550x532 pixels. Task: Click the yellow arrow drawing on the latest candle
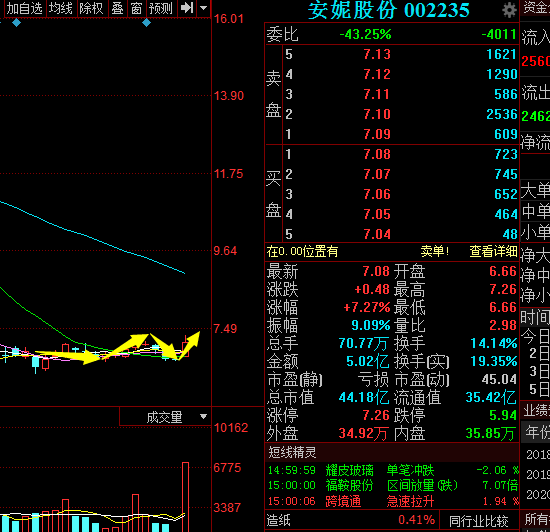189,344
